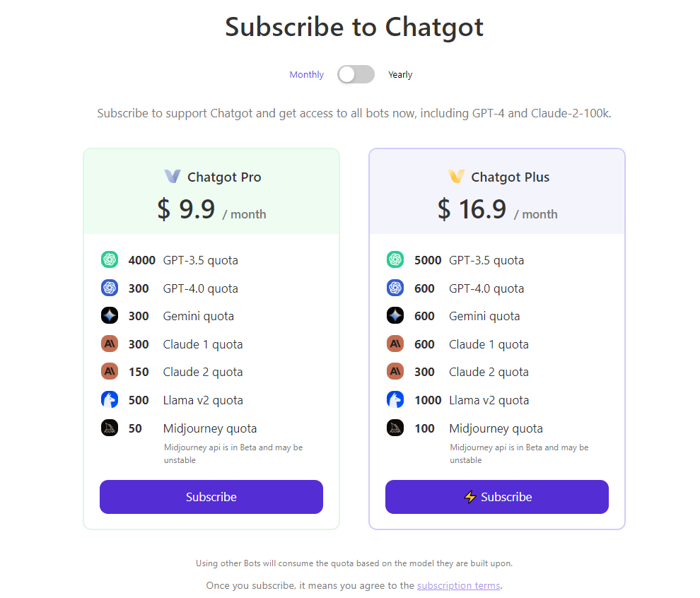
Task: Click the Midjourney icon in Chatgot Pro
Action: pyautogui.click(x=109, y=428)
